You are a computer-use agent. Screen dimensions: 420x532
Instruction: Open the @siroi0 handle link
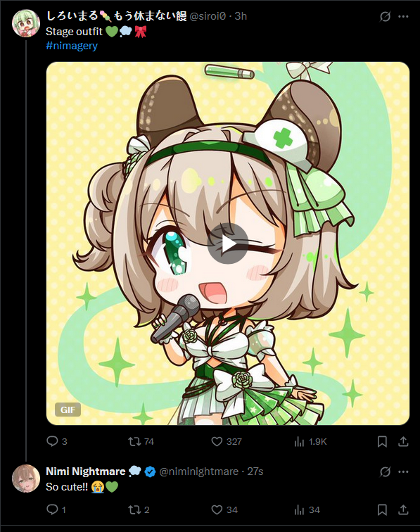tap(208, 16)
